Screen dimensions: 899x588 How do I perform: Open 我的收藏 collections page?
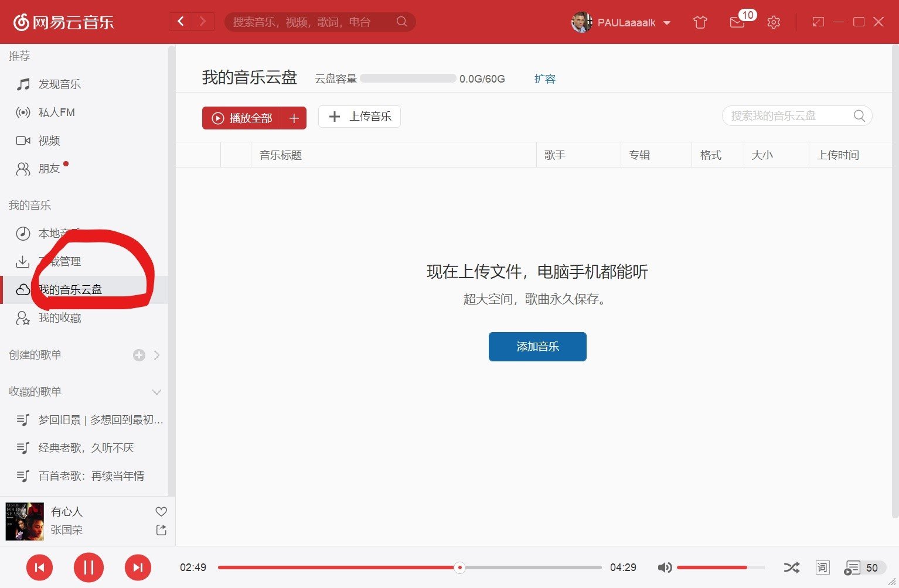(x=59, y=317)
